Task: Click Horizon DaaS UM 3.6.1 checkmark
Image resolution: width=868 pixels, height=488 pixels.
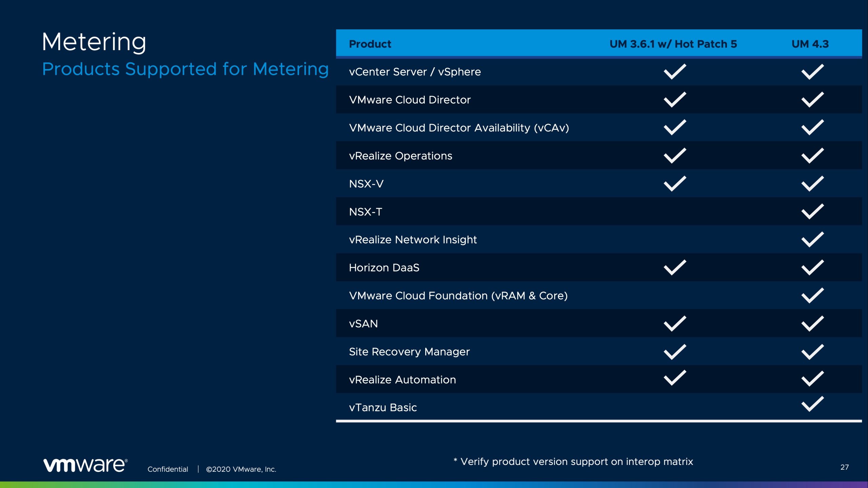Action: [x=675, y=267]
